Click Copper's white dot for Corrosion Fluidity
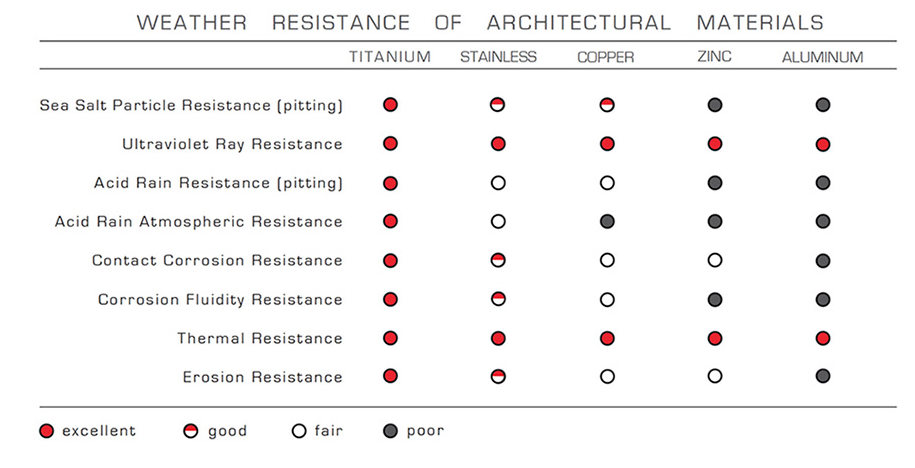 point(606,300)
